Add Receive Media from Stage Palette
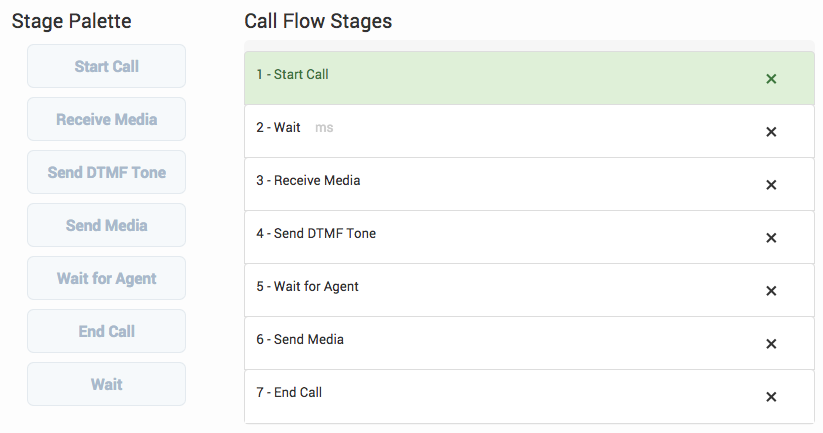Screen dimensions: 823x433 (x=106, y=119)
